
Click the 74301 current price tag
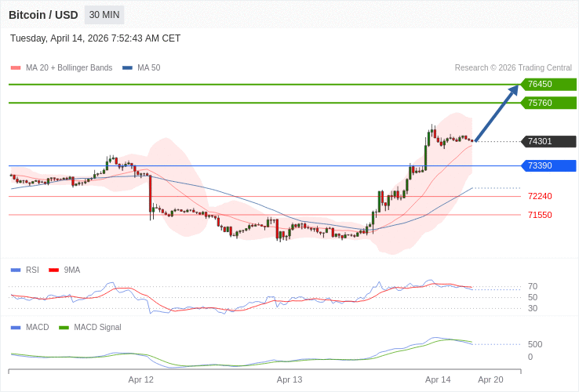coord(548,141)
